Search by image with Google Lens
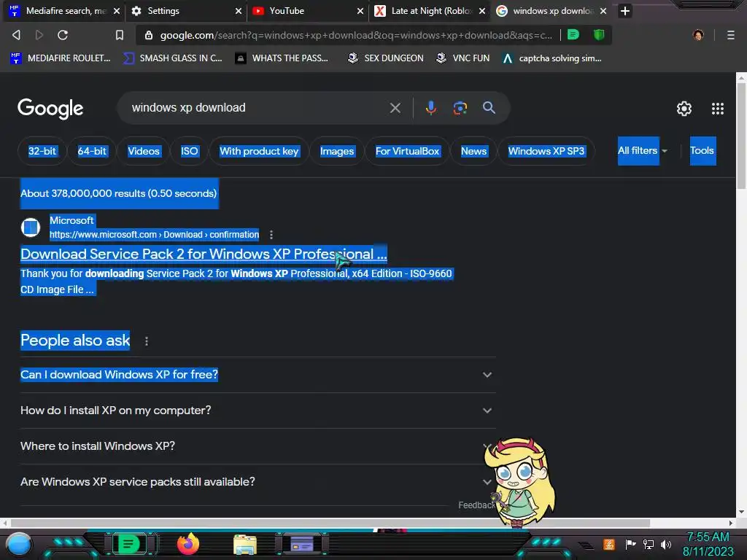The width and height of the screenshot is (747, 560). pyautogui.click(x=460, y=108)
